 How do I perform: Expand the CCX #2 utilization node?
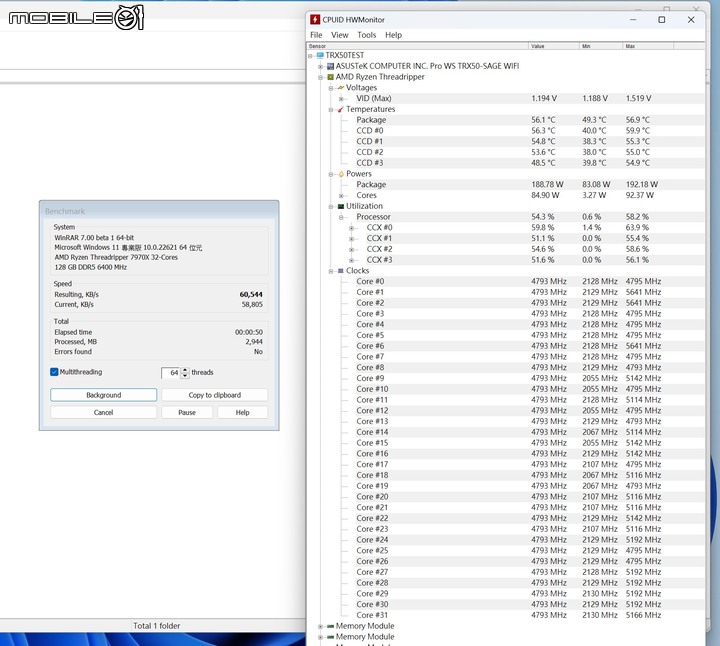[351, 250]
